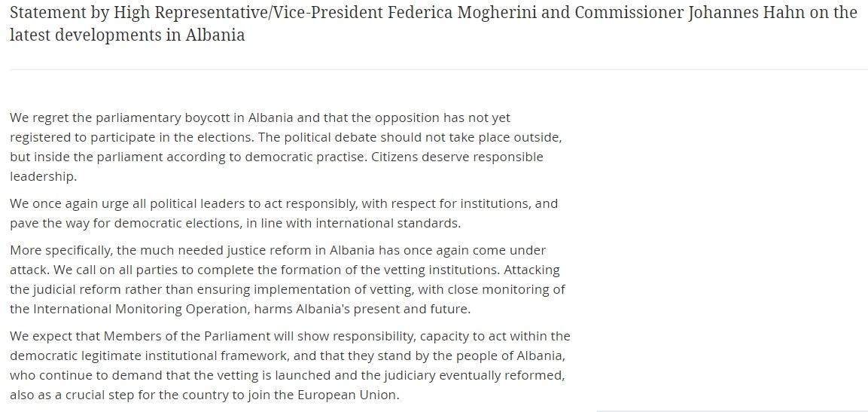Click the horizontal divider below the title
The height and width of the screenshot is (412, 868).
(438, 70)
